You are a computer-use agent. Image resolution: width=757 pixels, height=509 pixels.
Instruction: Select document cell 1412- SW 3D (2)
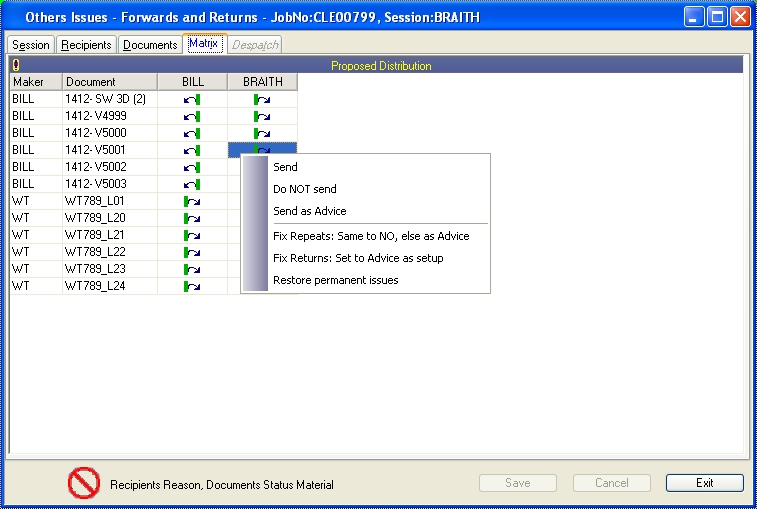[x=110, y=99]
